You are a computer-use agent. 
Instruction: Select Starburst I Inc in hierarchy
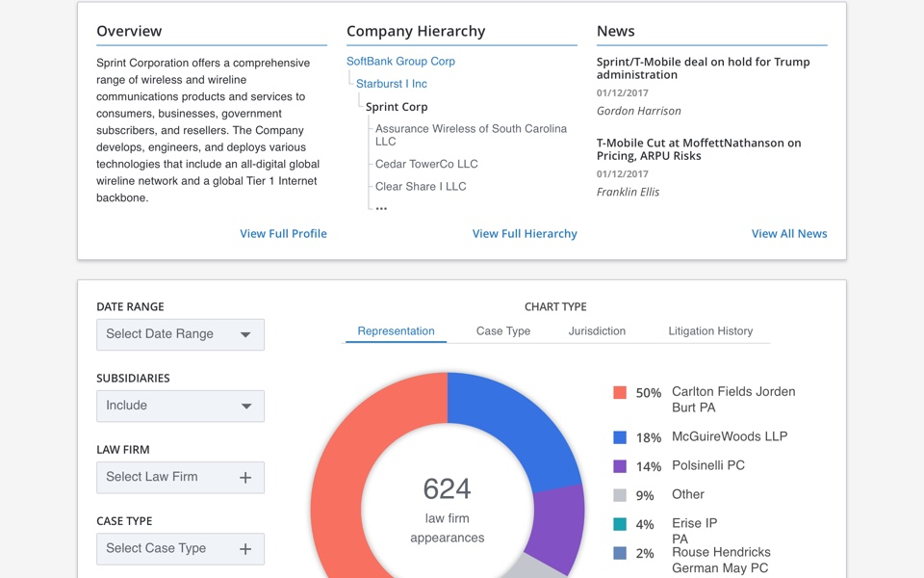tap(392, 84)
